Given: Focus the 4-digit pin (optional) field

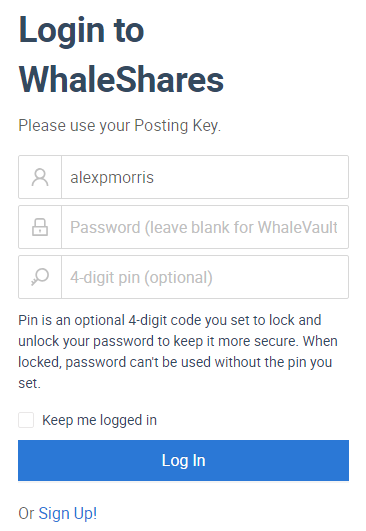Looking at the screenshot, I should [205, 277].
